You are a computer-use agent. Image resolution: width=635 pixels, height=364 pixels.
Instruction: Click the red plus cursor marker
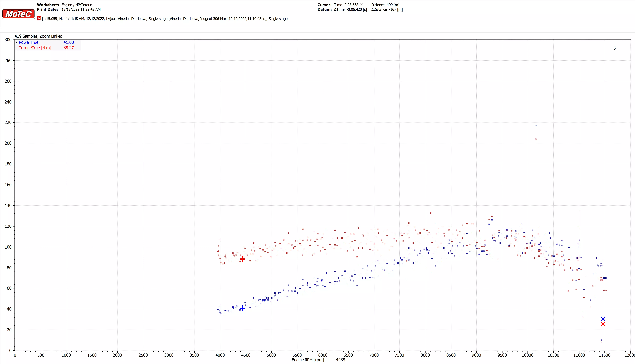tap(242, 259)
